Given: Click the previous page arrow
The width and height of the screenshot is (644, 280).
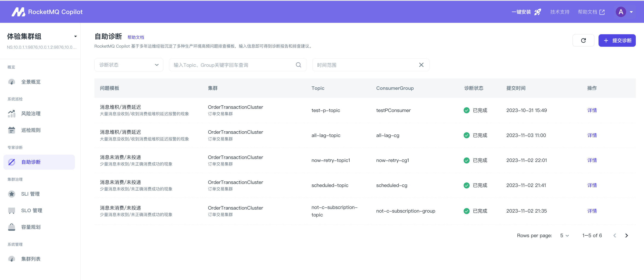Looking at the screenshot, I should click(615, 236).
